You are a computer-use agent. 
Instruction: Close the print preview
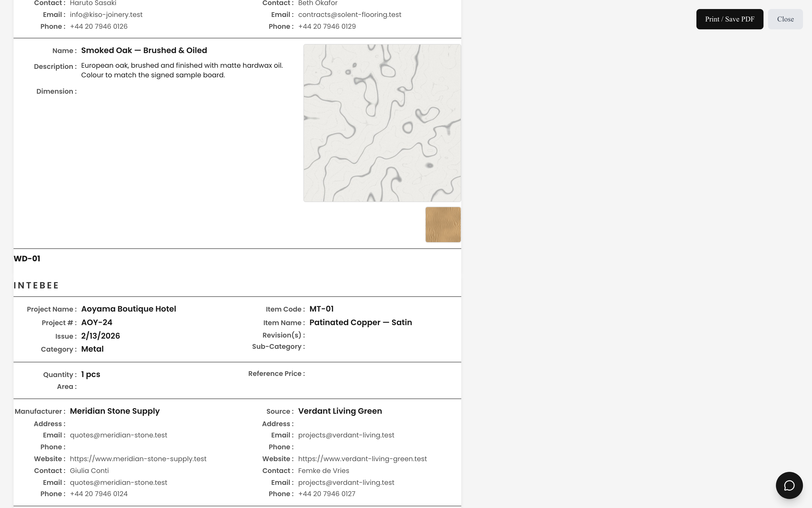785,19
